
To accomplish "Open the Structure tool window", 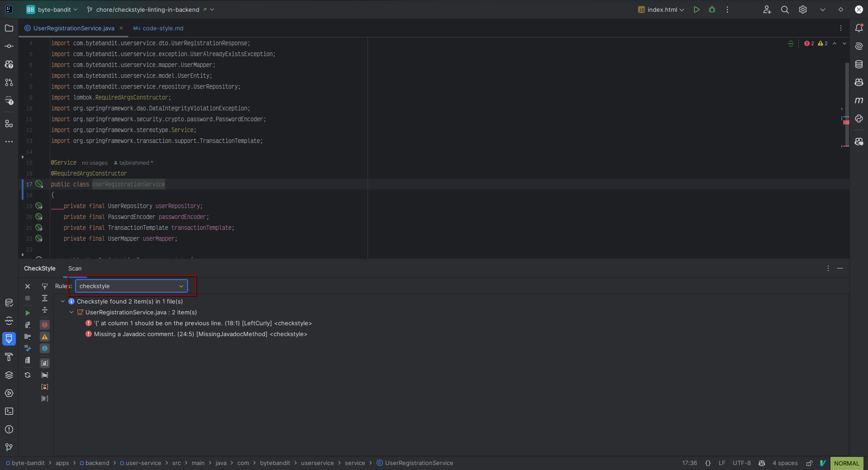I will point(9,123).
